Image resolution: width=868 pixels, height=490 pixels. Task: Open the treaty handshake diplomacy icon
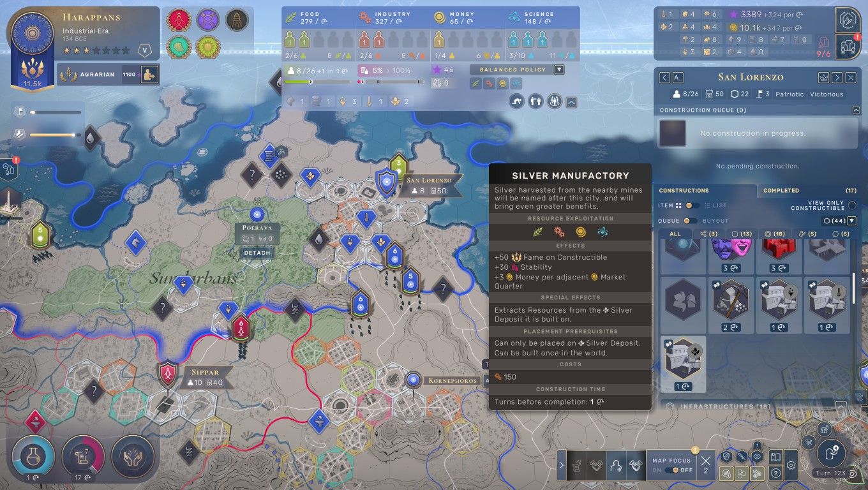[x=635, y=466]
